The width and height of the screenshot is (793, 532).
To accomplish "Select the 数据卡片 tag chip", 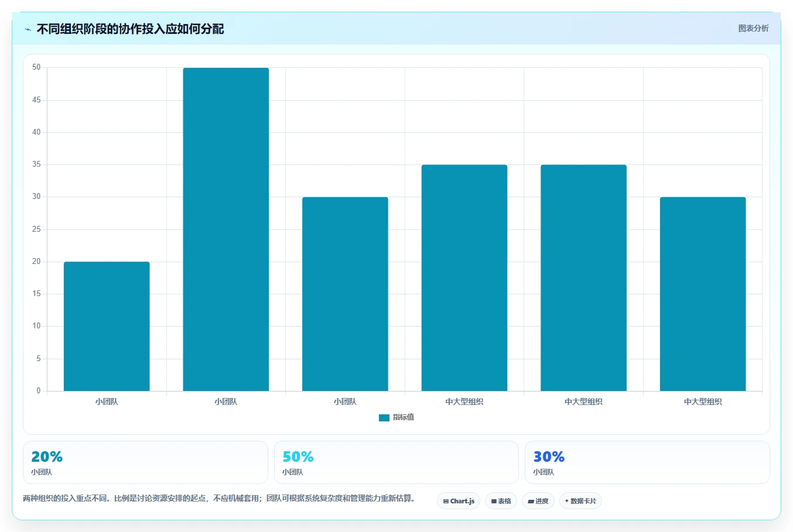I will (580, 501).
